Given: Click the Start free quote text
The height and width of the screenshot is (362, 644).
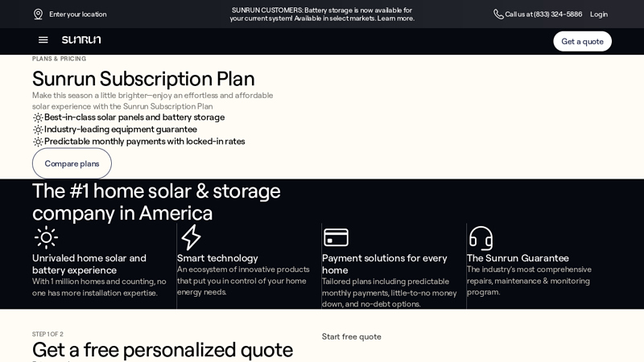Looking at the screenshot, I should click(352, 336).
